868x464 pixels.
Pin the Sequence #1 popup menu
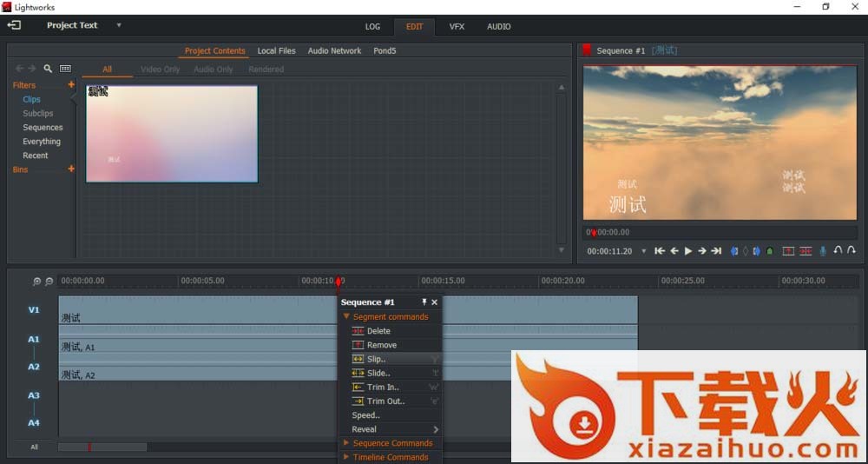424,302
